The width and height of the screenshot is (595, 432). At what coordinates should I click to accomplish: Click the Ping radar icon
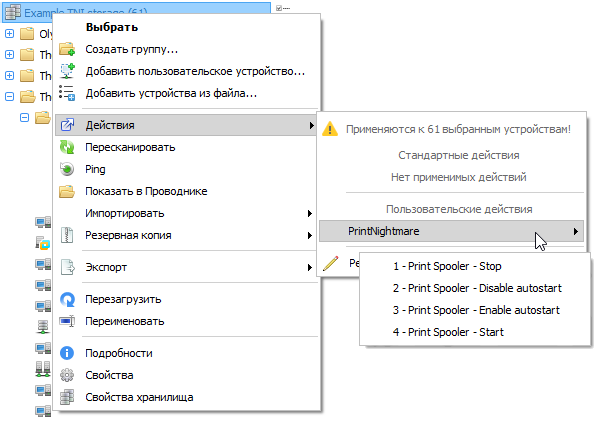(x=67, y=169)
